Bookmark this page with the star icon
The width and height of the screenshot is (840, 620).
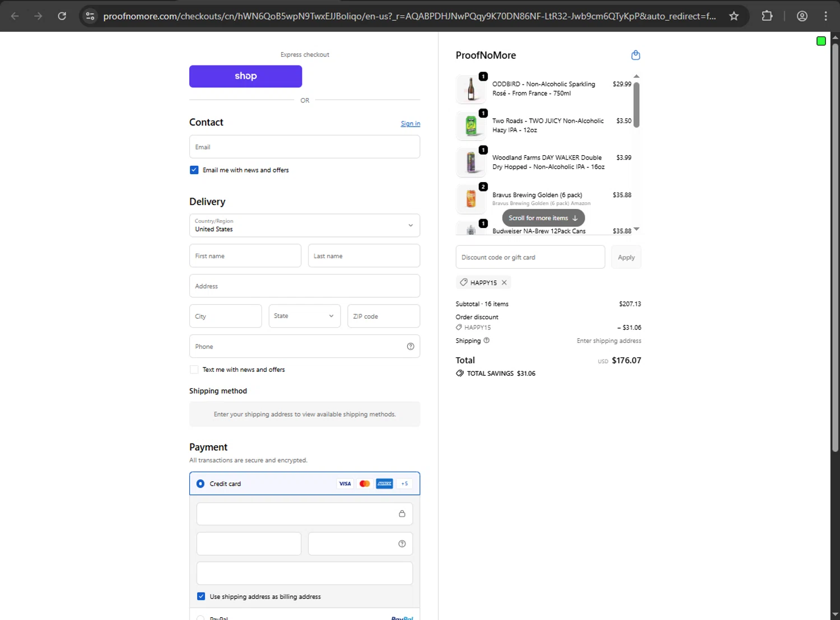[734, 16]
